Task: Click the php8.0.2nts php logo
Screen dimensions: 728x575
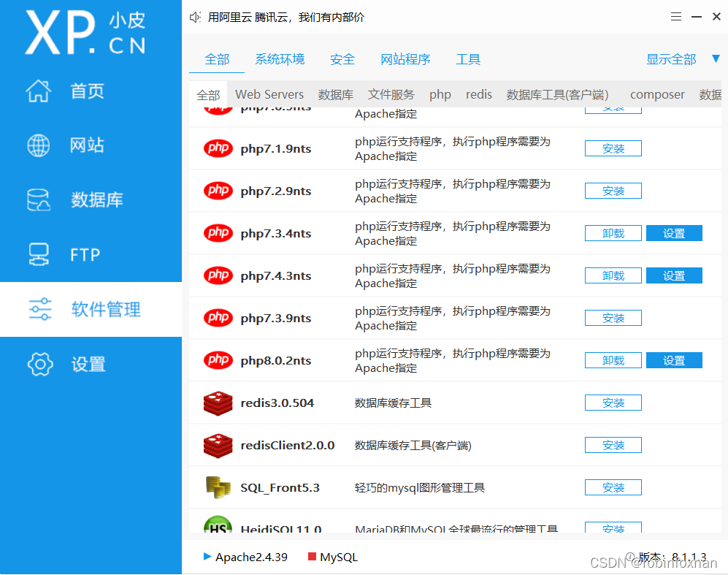Action: point(218,360)
